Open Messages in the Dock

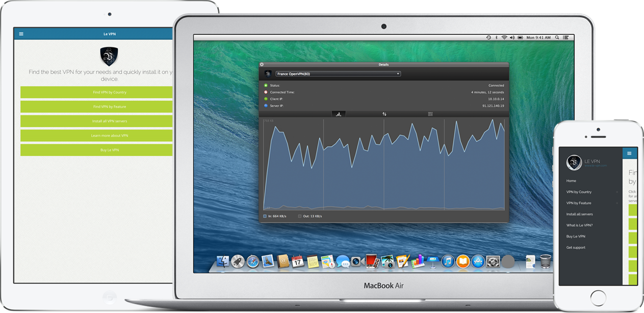pos(343,262)
